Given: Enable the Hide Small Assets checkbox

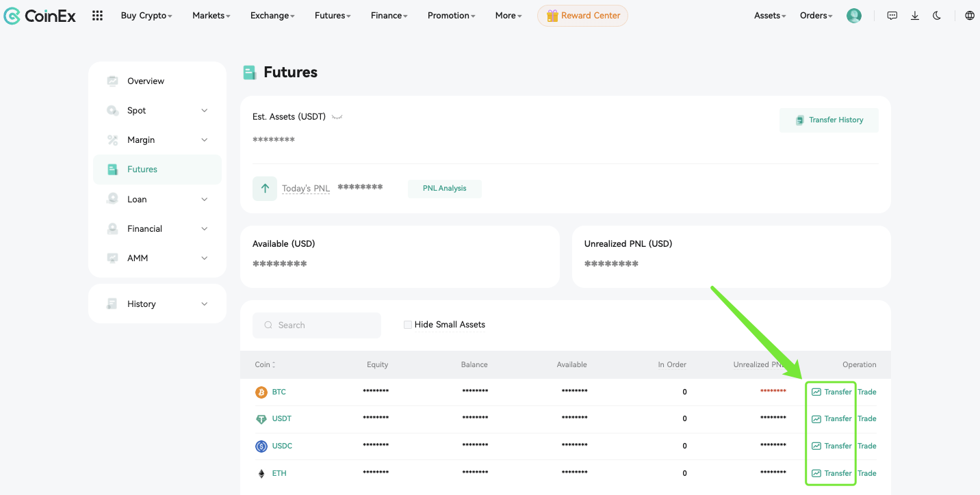Looking at the screenshot, I should click(x=408, y=325).
